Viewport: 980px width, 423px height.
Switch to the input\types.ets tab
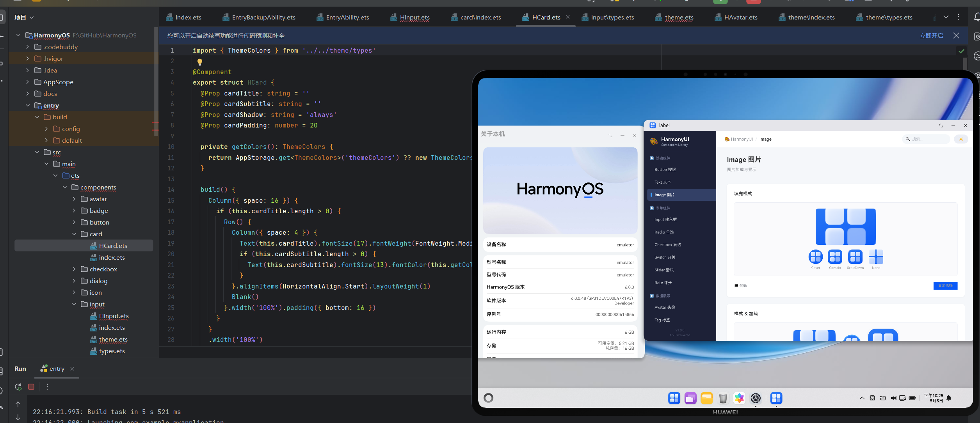pos(608,18)
